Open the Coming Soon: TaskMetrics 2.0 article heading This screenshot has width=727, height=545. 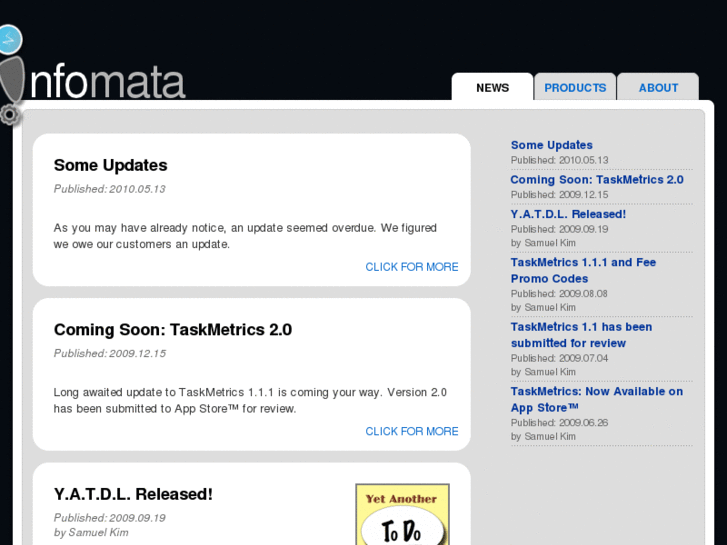pos(173,329)
